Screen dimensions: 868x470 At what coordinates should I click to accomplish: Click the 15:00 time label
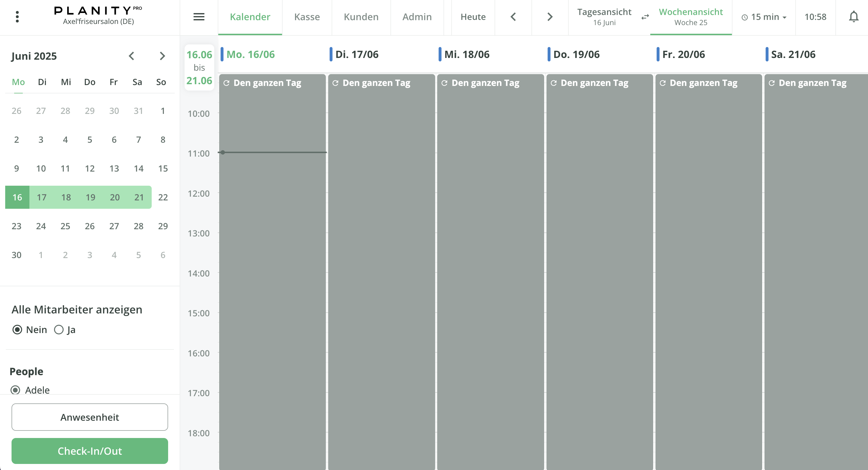[198, 313]
